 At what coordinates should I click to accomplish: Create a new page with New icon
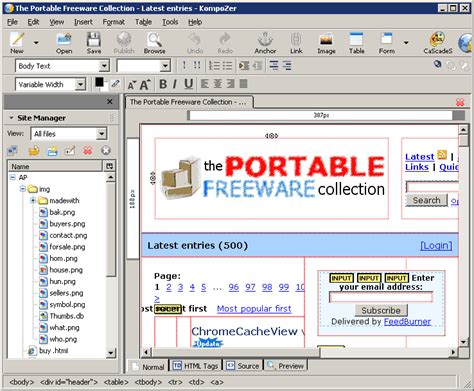click(17, 43)
